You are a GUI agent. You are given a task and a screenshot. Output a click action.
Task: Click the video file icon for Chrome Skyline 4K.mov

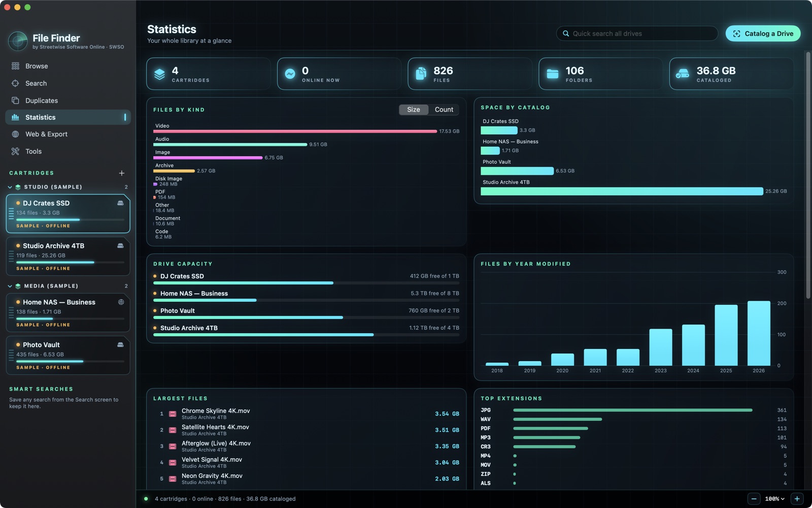click(x=173, y=414)
